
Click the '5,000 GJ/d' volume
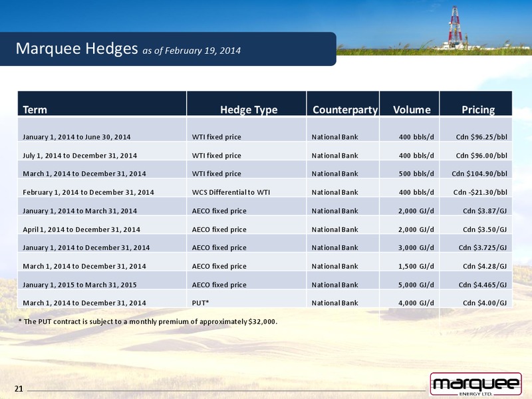(x=416, y=285)
